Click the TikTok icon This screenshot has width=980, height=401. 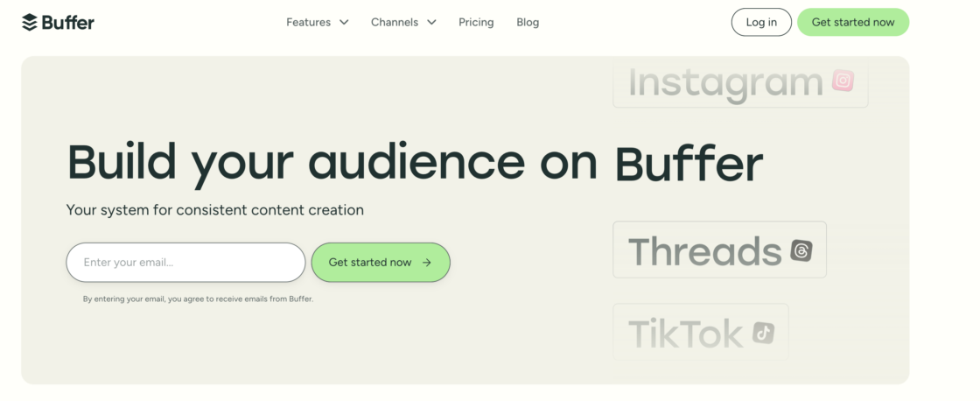coord(763,333)
